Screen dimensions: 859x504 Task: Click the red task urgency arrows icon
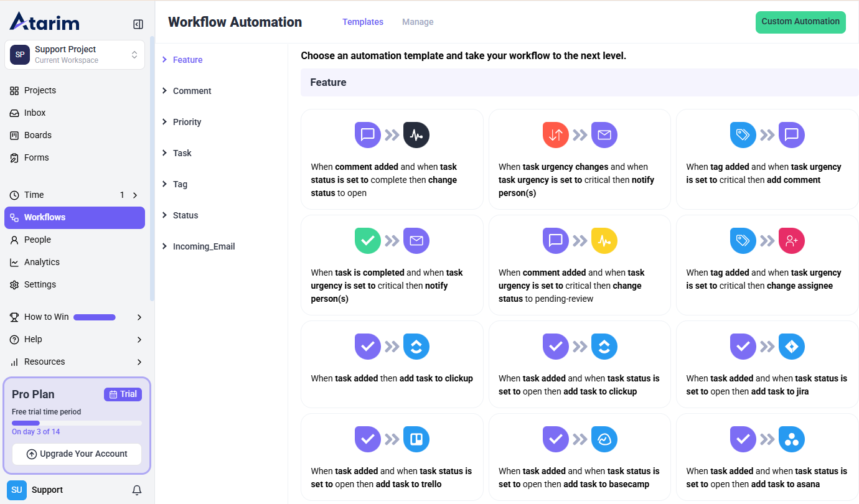click(555, 135)
